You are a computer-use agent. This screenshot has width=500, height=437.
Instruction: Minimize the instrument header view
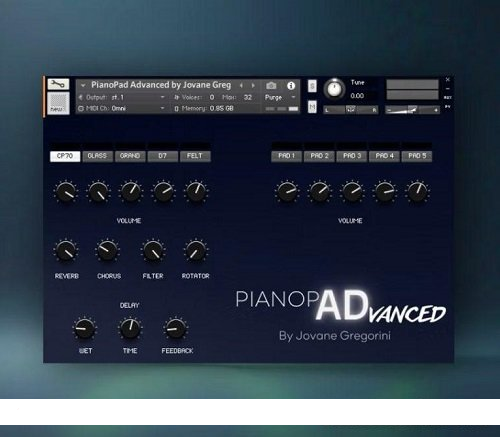[448, 89]
